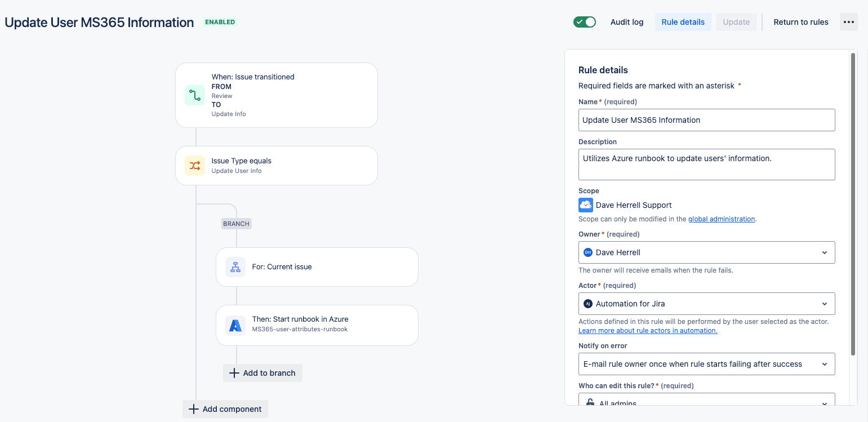Viewport: 868px width, 422px height.
Task: Click Return to rules
Action: coord(801,22)
